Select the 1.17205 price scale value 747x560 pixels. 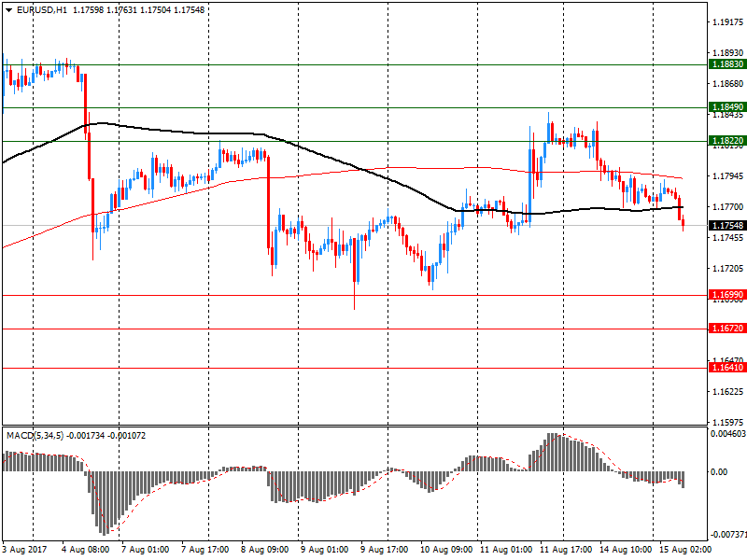click(x=727, y=269)
